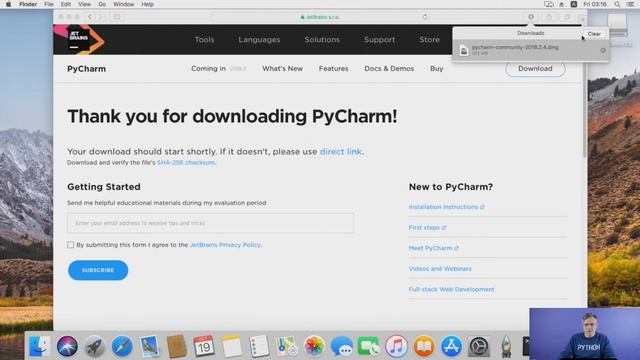Open the Features tab
Screen dimensions: 640x360
point(333,69)
